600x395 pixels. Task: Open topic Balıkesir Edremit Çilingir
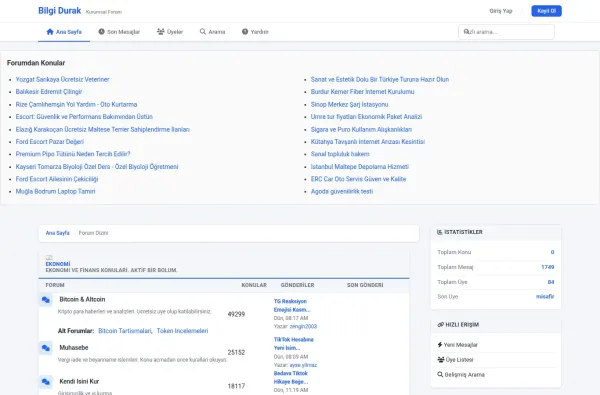coord(49,91)
